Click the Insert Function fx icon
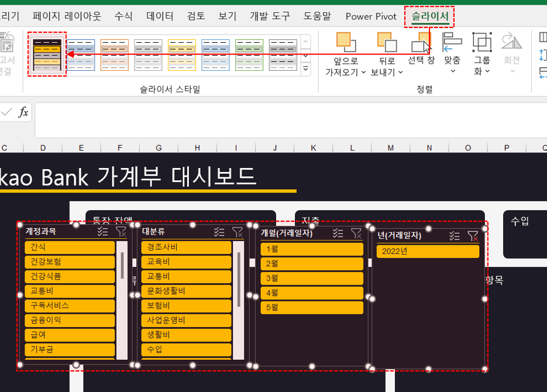This screenshot has width=547, height=392. (23, 112)
